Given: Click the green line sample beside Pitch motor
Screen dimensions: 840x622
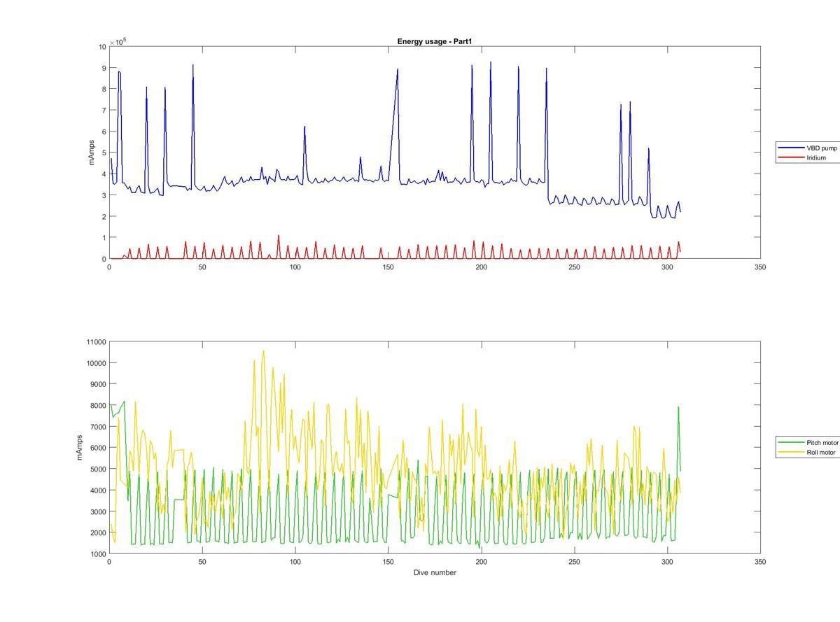Looking at the screenshot, I should [x=791, y=443].
